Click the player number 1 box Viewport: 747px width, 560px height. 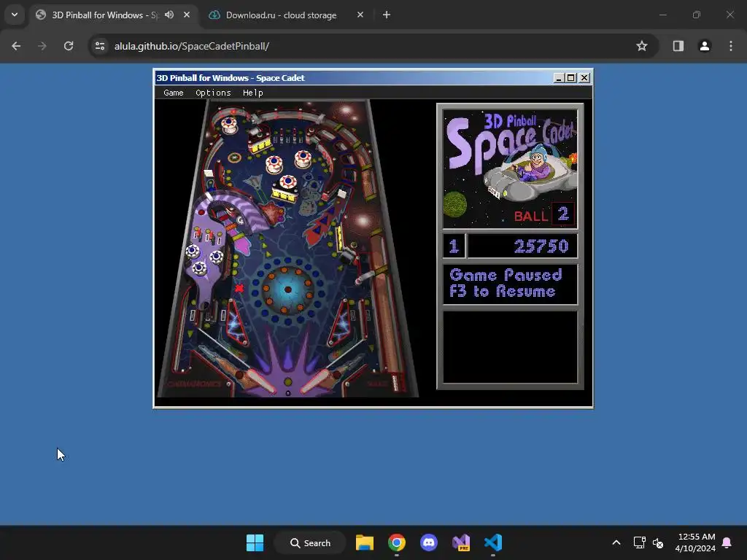454,246
